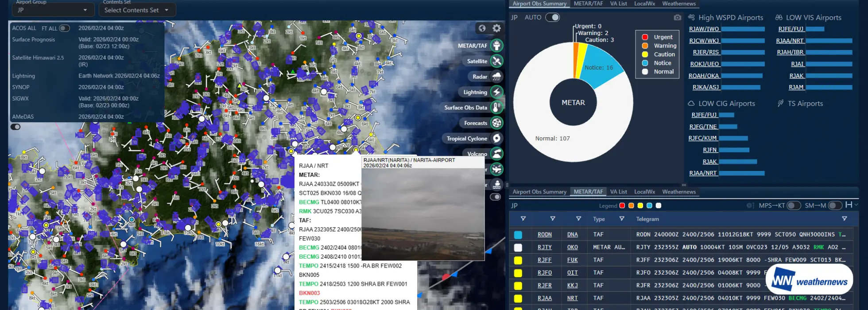Open the Airport Group JP dropdown

point(52,10)
